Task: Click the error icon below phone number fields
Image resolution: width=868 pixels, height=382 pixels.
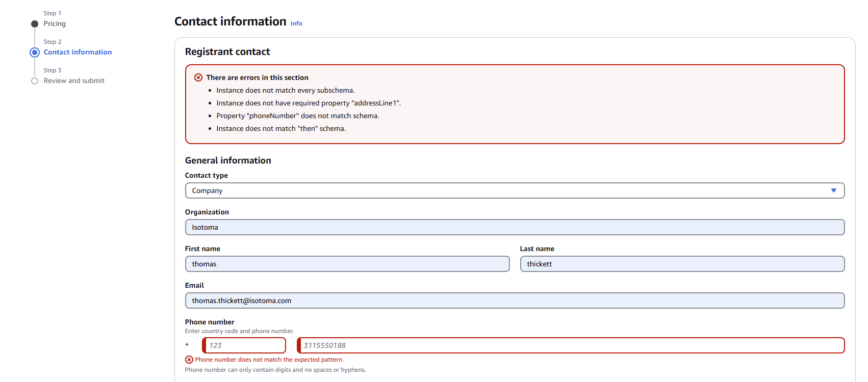Action: tap(189, 360)
